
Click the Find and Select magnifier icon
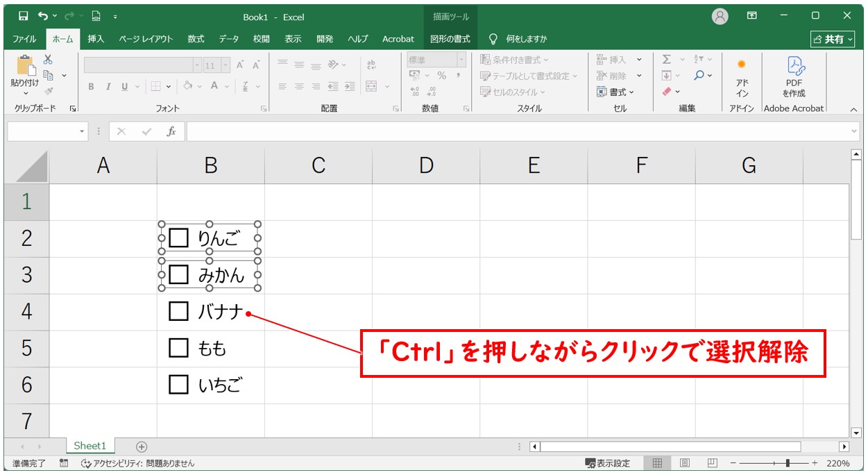699,76
